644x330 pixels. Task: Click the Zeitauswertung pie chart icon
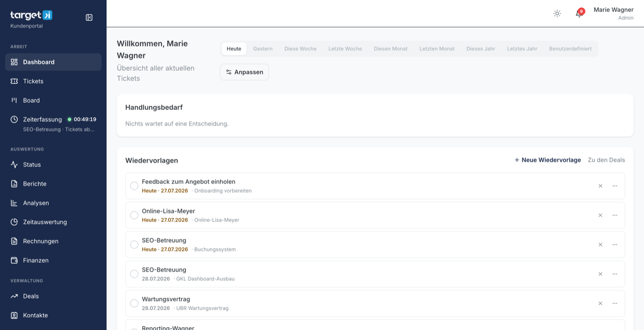click(x=14, y=222)
